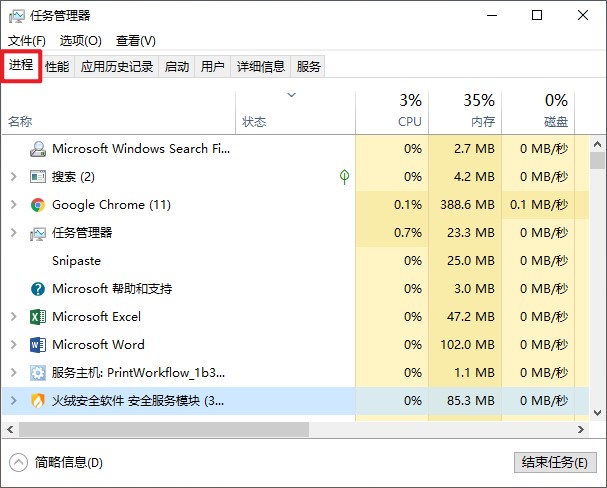
Task: Switch to the 用户 tab
Action: tap(213, 67)
